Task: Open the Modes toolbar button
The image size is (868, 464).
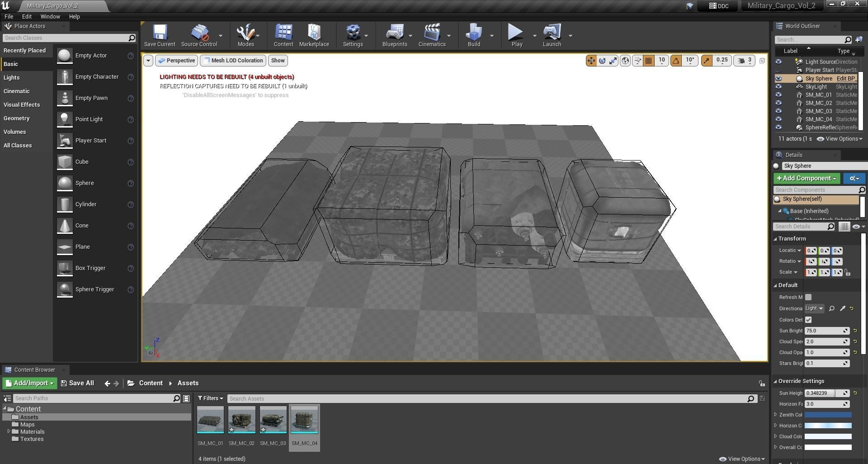Action: click(x=245, y=35)
